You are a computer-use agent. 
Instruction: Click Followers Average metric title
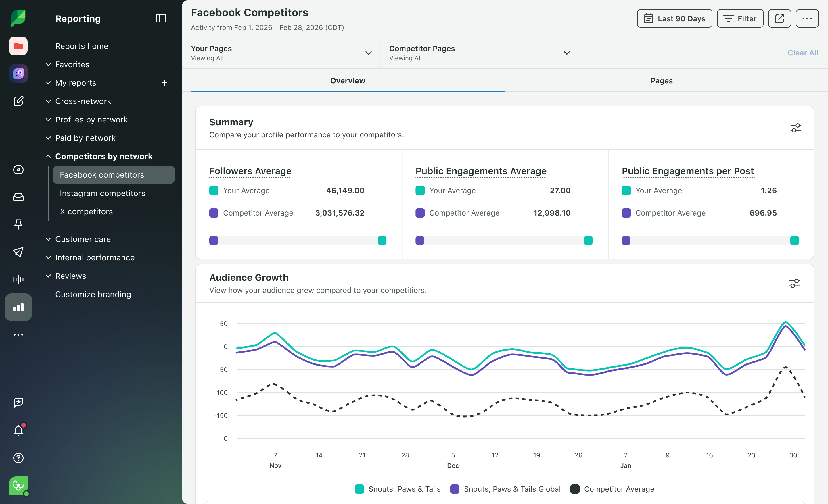tap(250, 171)
